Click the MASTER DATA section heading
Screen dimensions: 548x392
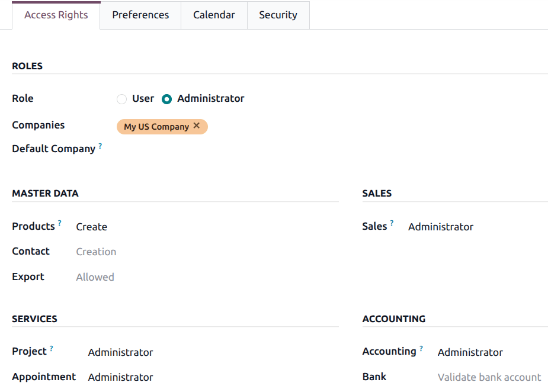click(x=45, y=194)
